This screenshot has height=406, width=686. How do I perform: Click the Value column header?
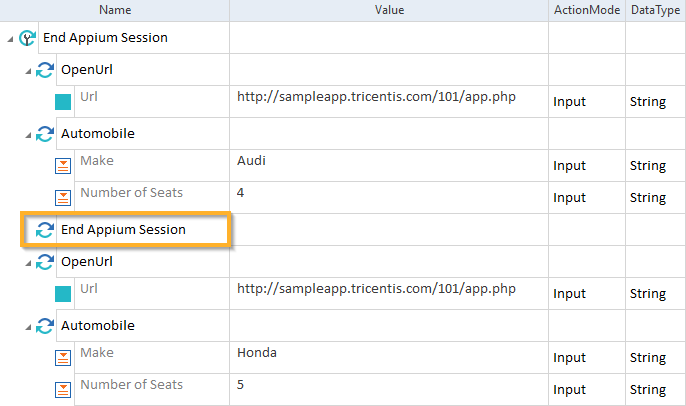(x=389, y=10)
